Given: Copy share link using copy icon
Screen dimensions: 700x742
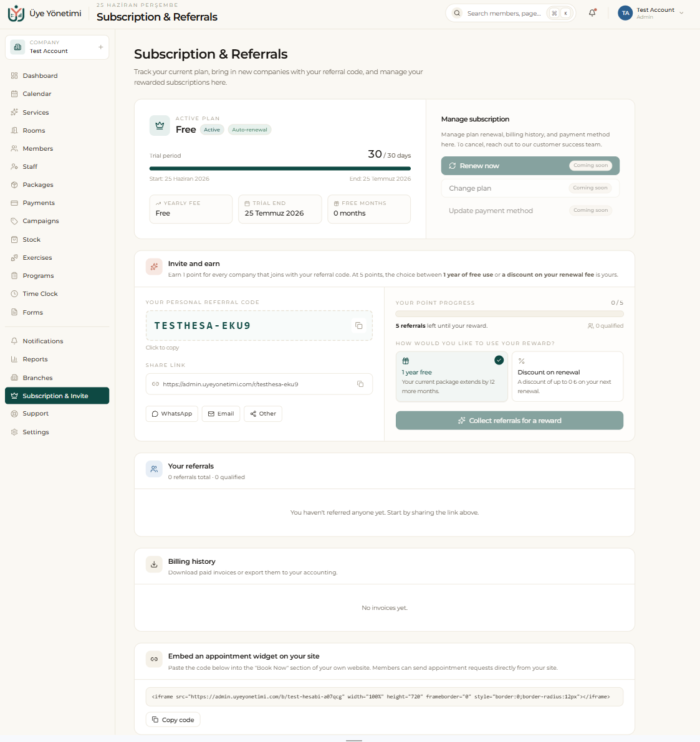Looking at the screenshot, I should 360,384.
